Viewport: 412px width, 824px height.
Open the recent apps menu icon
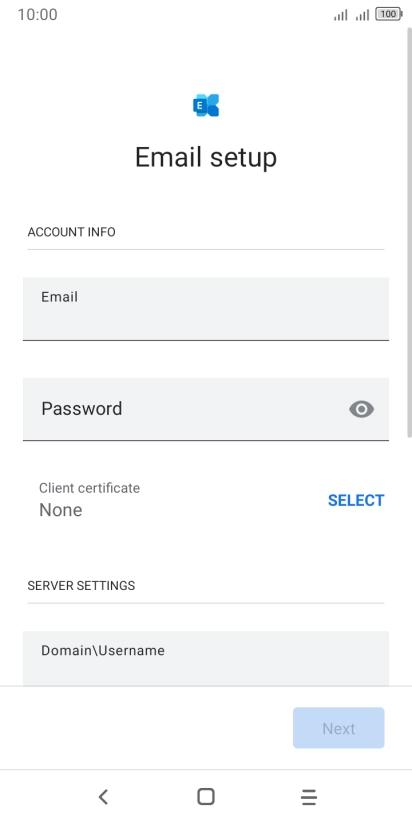click(309, 797)
